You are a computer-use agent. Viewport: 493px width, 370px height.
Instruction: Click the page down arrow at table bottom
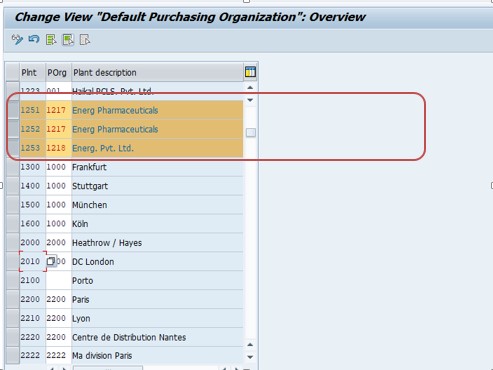click(250, 357)
